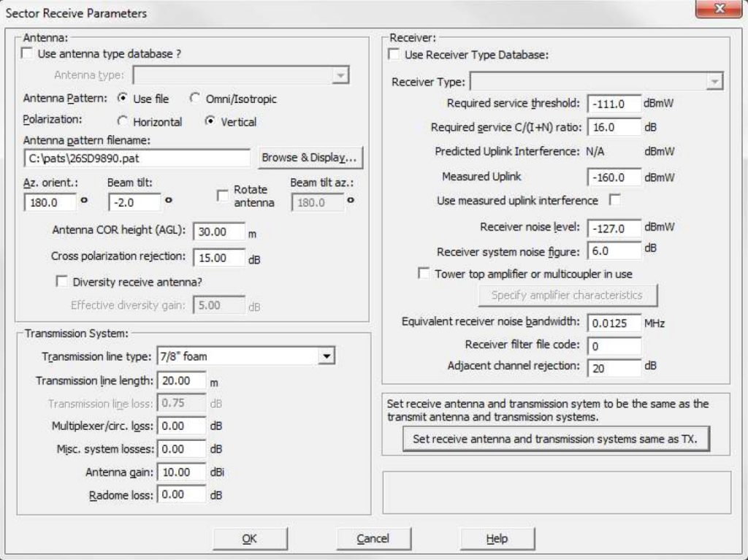
Task: Click the Receiver noise level field
Action: point(614,228)
